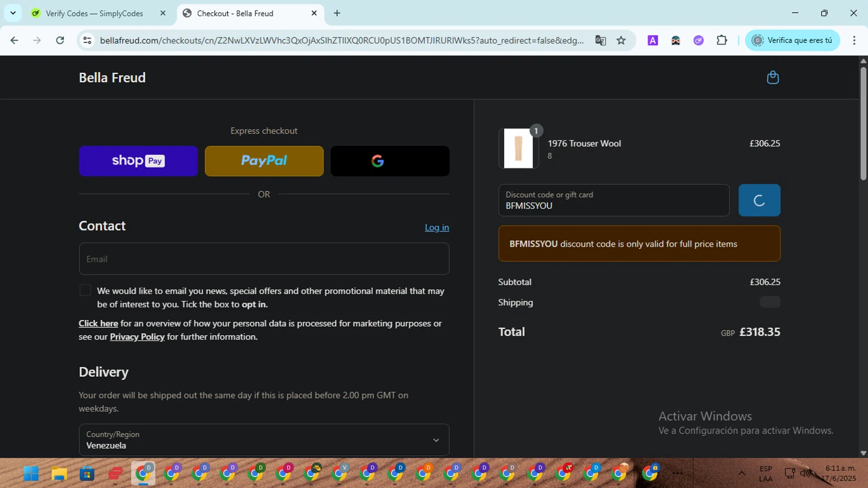Click the browser forward arrow
Image resolution: width=868 pixels, height=488 pixels.
tap(37, 41)
